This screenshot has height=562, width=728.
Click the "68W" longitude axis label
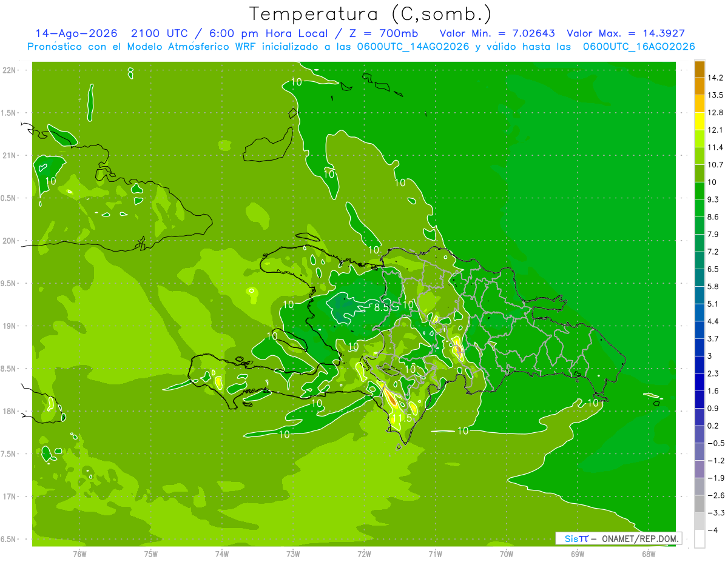[x=649, y=554]
